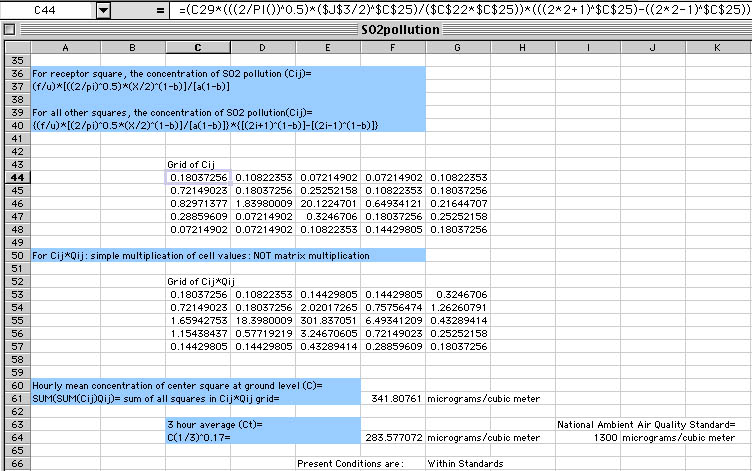Select the cell with value 1.15438437

[x=198, y=333]
